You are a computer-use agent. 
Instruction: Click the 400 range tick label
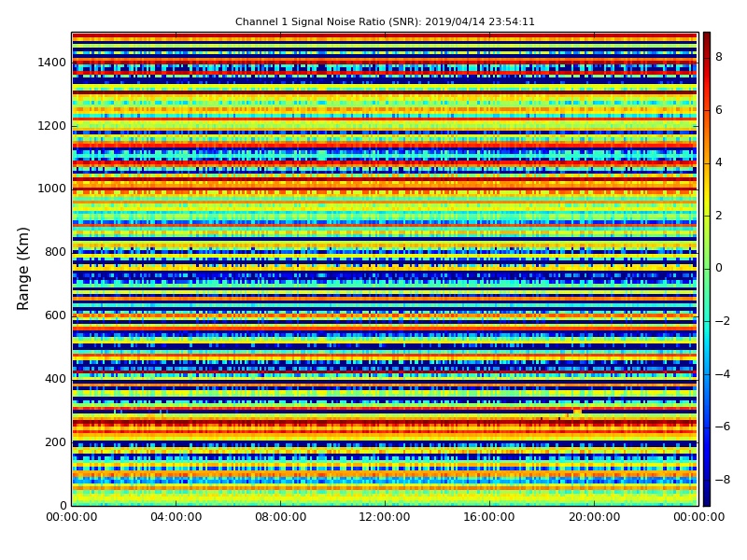pos(55,379)
